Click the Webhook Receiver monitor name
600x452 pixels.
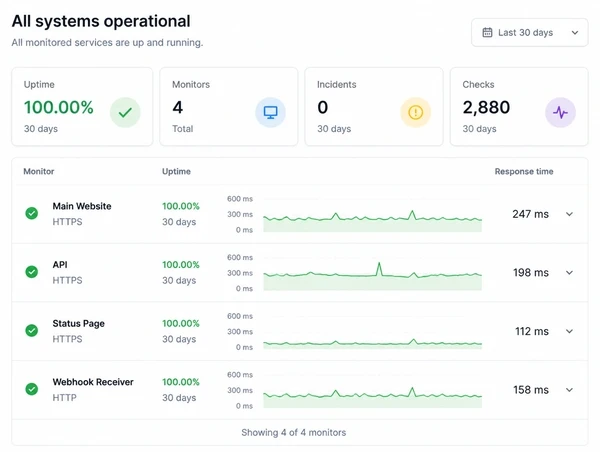pos(93,382)
